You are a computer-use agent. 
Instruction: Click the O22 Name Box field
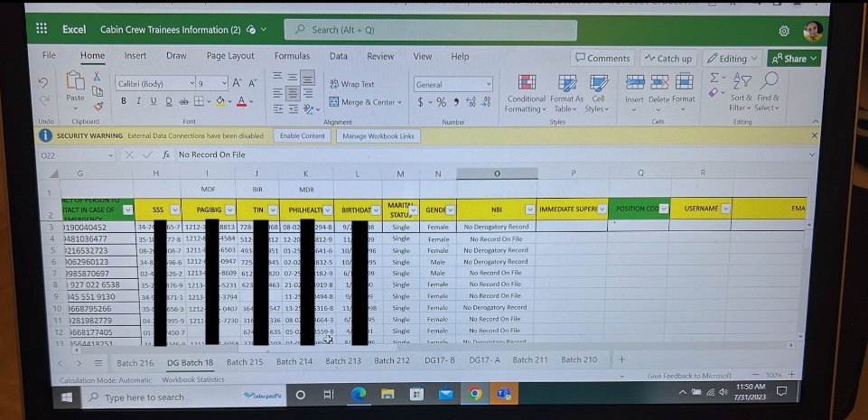pyautogui.click(x=77, y=156)
